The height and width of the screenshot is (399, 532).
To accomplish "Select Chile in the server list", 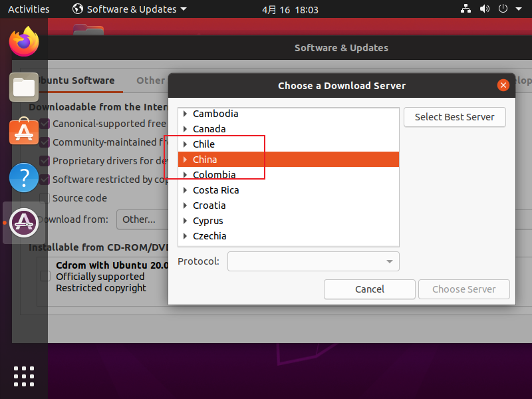I will (289, 144).
